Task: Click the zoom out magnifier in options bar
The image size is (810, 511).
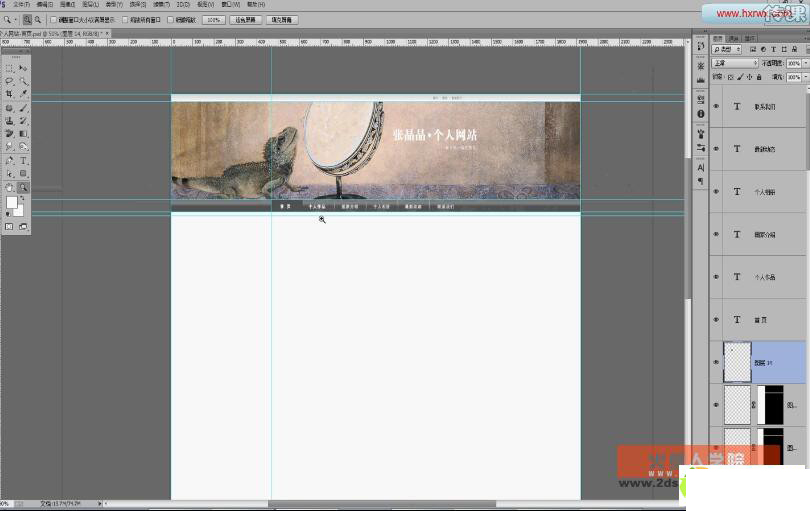Action: click(38, 19)
